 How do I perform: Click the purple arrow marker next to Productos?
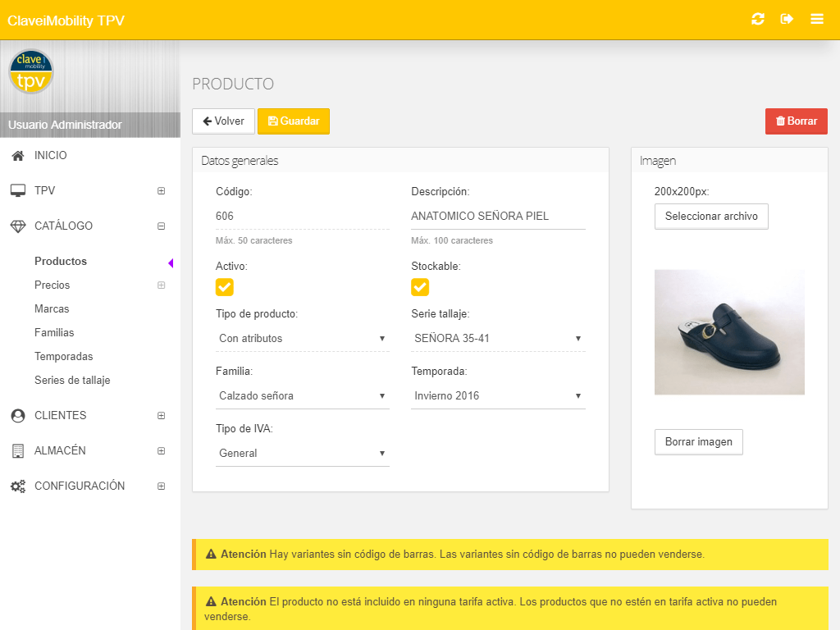pyautogui.click(x=171, y=262)
